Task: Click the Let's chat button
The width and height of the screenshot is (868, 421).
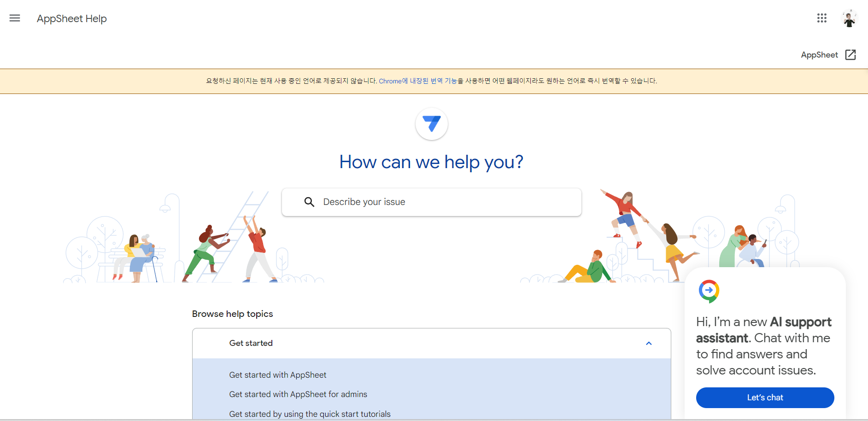Action: pyautogui.click(x=765, y=398)
